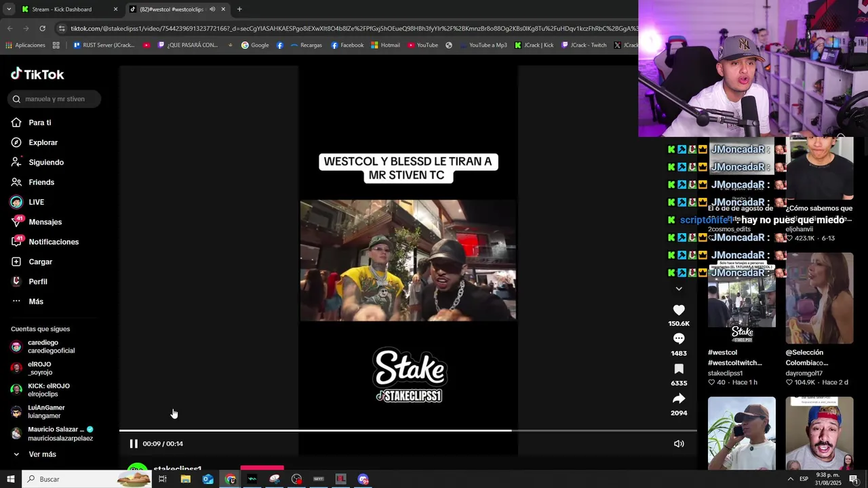The image size is (868, 488).
Task: Open the TikTok logo home link
Action: pyautogui.click(x=37, y=74)
